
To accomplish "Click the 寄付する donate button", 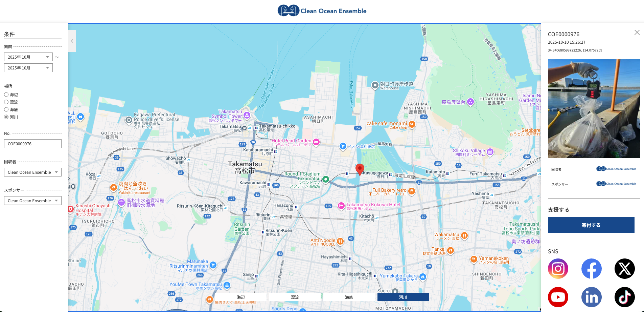I will pyautogui.click(x=591, y=225).
